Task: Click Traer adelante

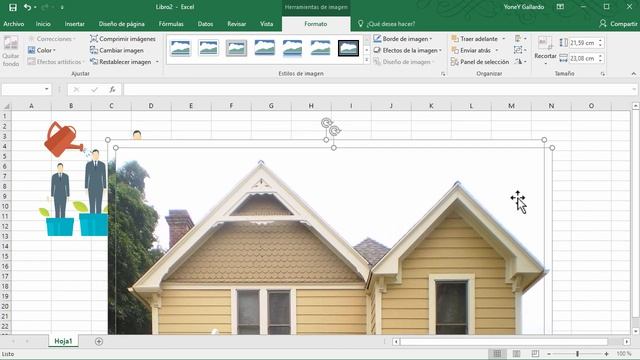Action: point(475,39)
